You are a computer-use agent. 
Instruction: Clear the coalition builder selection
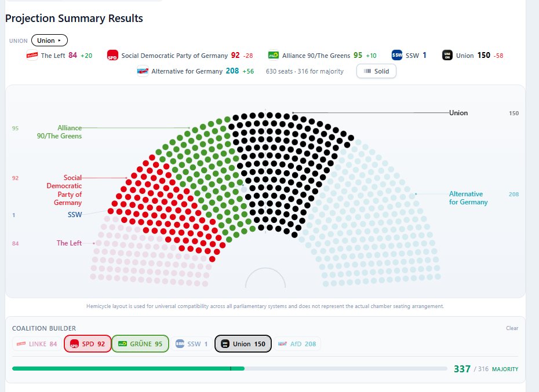pos(512,328)
